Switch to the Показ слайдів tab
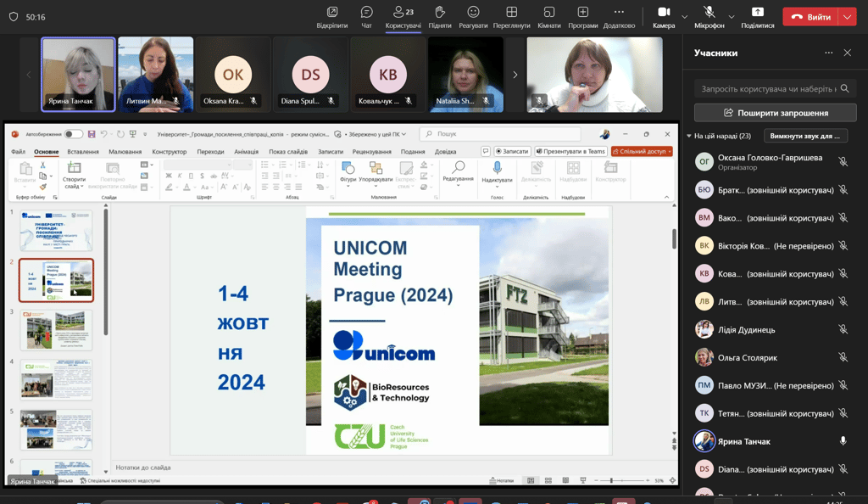 click(288, 151)
